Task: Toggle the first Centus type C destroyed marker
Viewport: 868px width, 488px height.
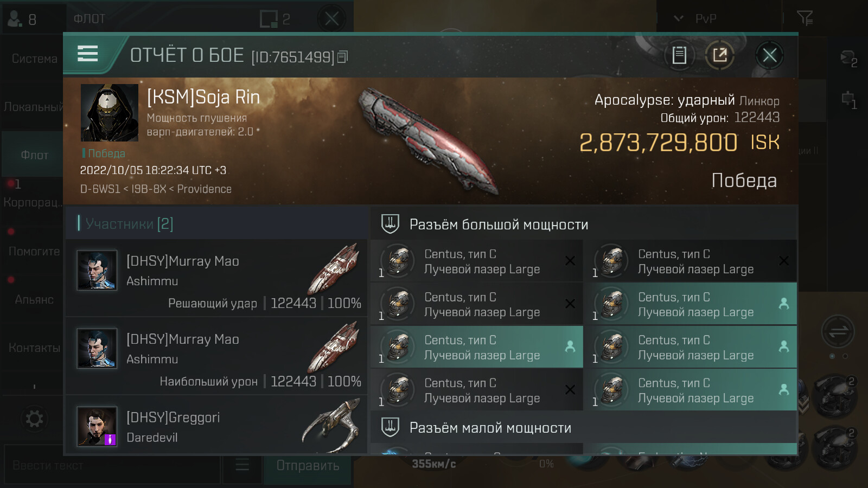Action: click(570, 261)
